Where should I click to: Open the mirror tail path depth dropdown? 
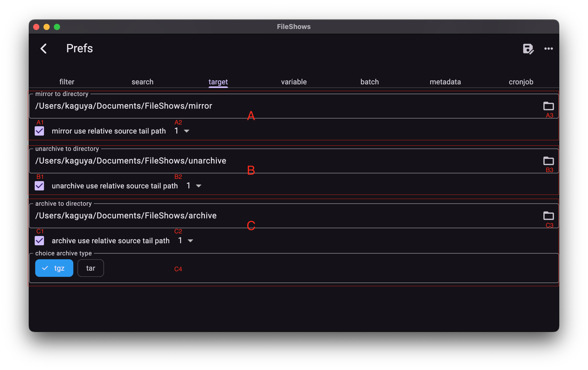click(x=181, y=131)
